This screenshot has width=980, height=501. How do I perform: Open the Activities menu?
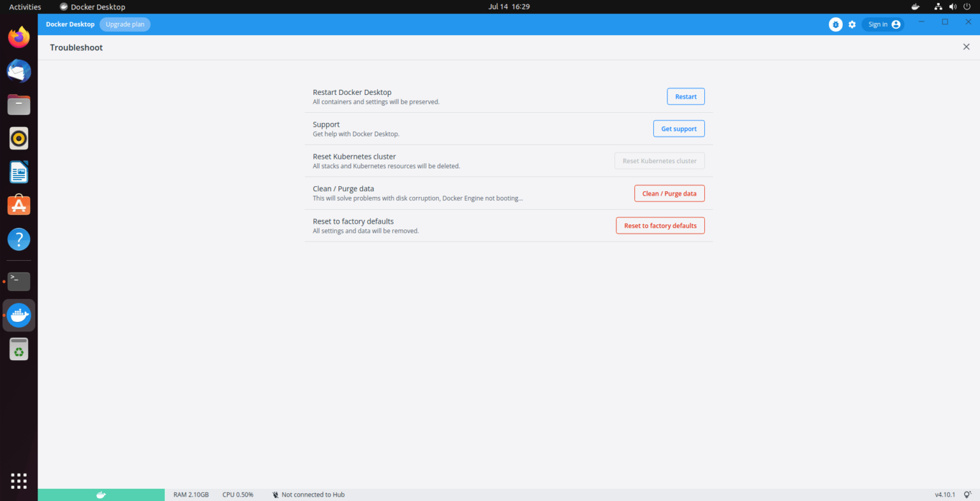tap(24, 6)
